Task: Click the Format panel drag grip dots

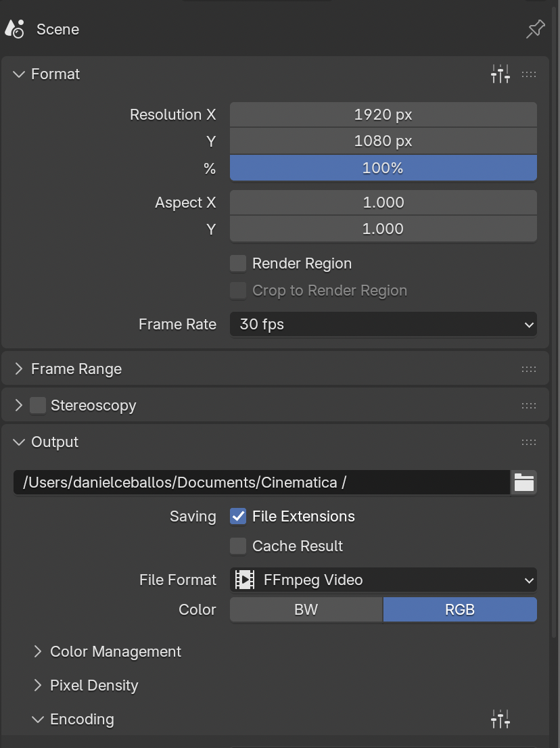Action: pyautogui.click(x=529, y=74)
